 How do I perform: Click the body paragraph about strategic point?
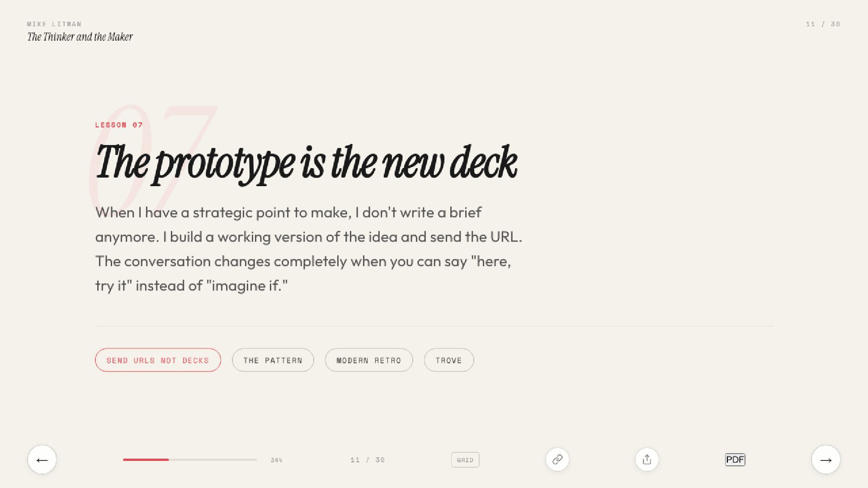click(309, 249)
